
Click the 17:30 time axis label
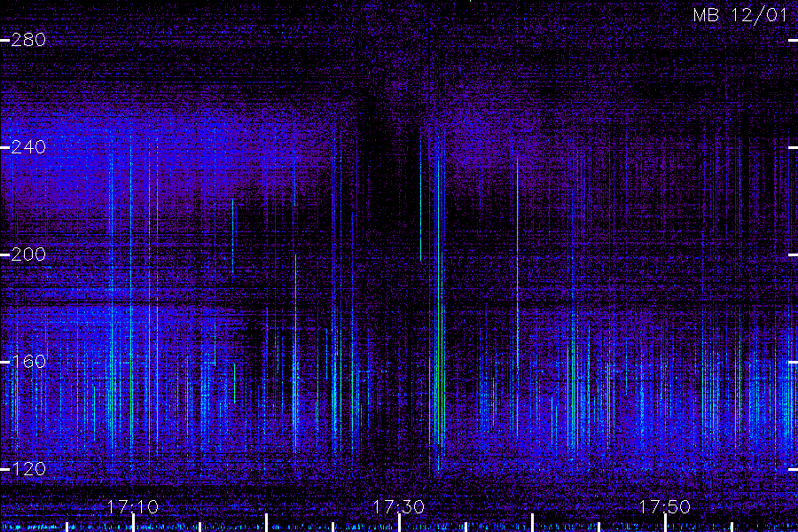click(x=398, y=506)
